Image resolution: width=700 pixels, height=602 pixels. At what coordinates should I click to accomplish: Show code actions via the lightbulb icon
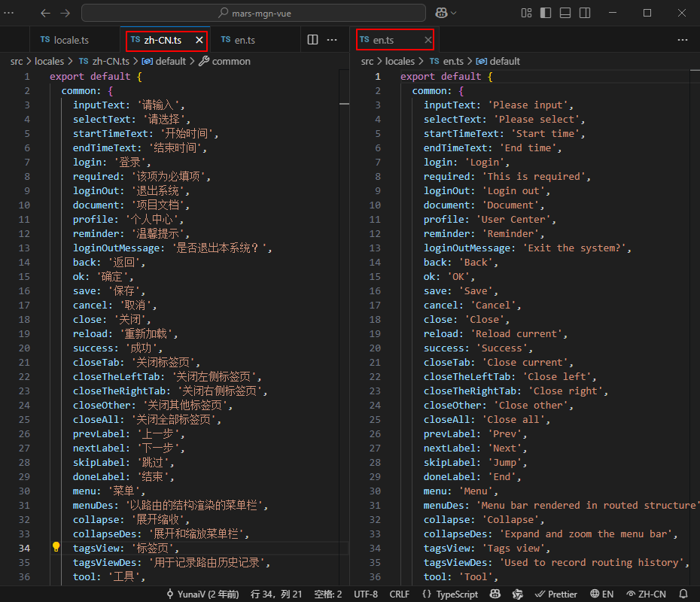click(x=56, y=547)
